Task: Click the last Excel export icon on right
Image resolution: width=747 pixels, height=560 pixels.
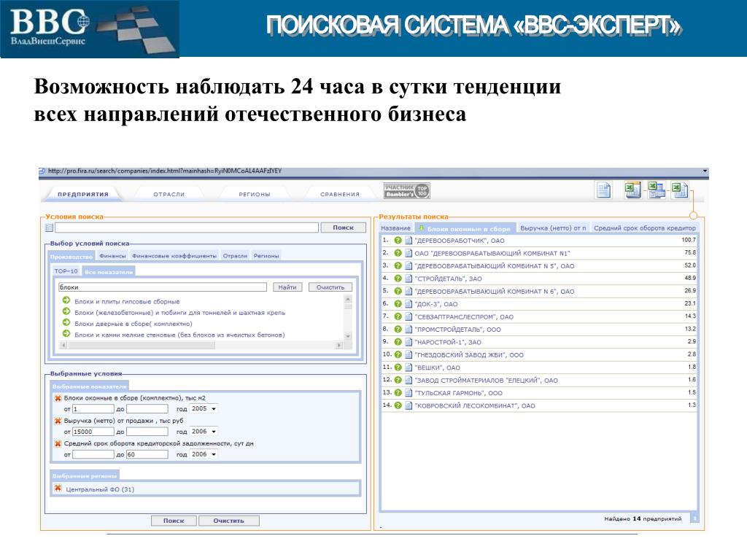Action: [x=679, y=190]
